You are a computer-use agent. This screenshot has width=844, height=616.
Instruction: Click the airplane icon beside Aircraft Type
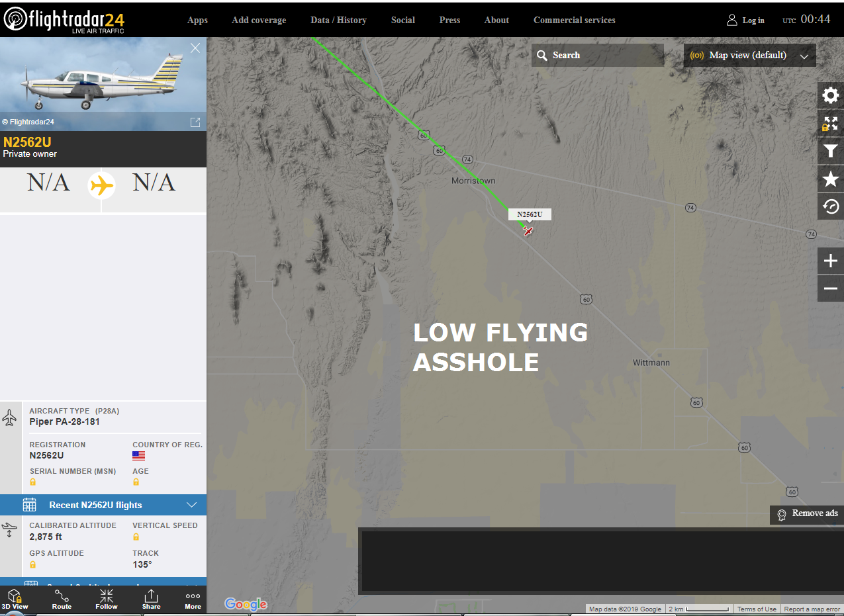(10, 418)
